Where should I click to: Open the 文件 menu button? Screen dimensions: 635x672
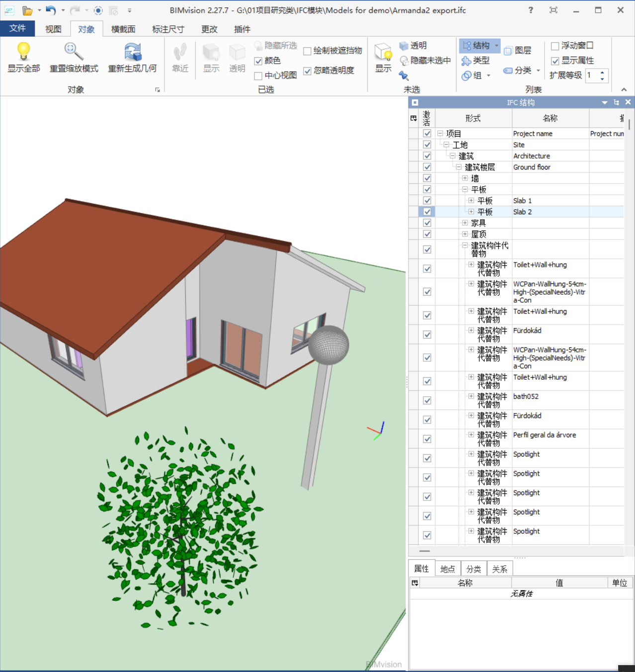click(17, 28)
